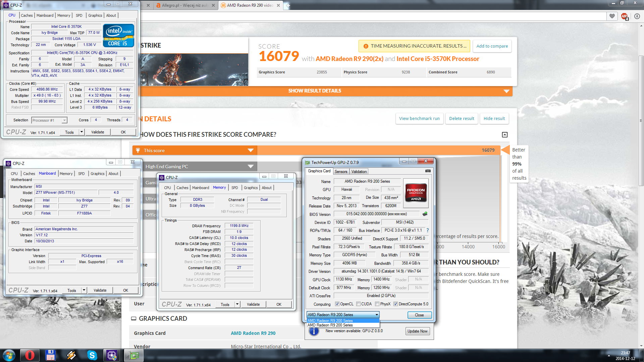The height and width of the screenshot is (362, 644).
Task: Switch to Sensors tab in GPU-Z
Action: [341, 172]
